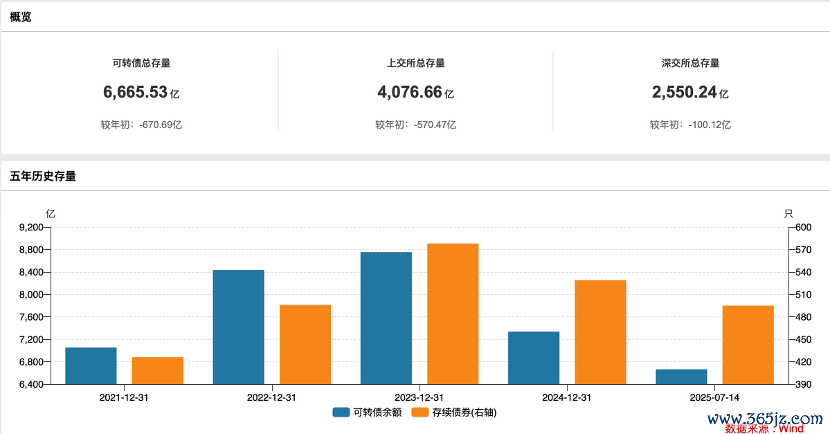Select the blue bar for 2022-12-31
This screenshot has width=830, height=434.
tap(239, 327)
